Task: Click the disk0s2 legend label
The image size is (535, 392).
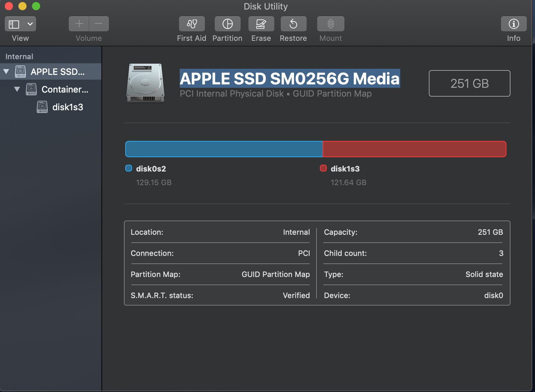Action: 151,169
